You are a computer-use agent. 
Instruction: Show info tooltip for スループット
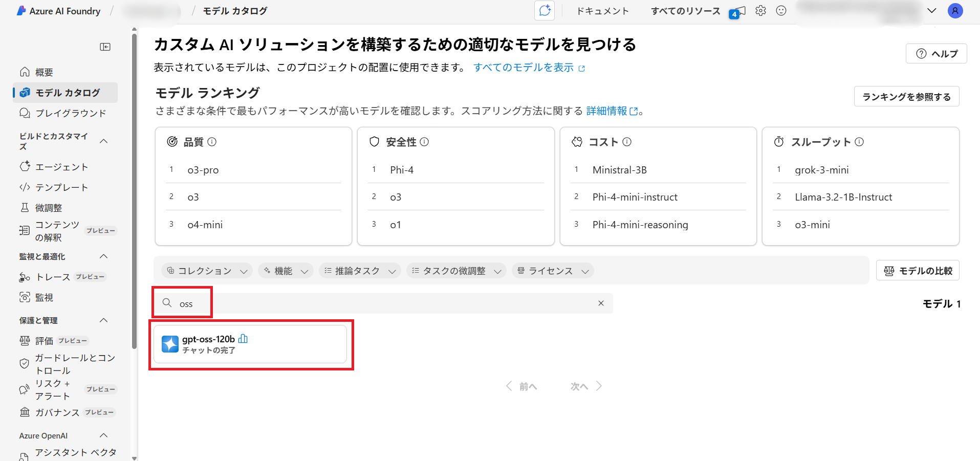[x=859, y=142]
